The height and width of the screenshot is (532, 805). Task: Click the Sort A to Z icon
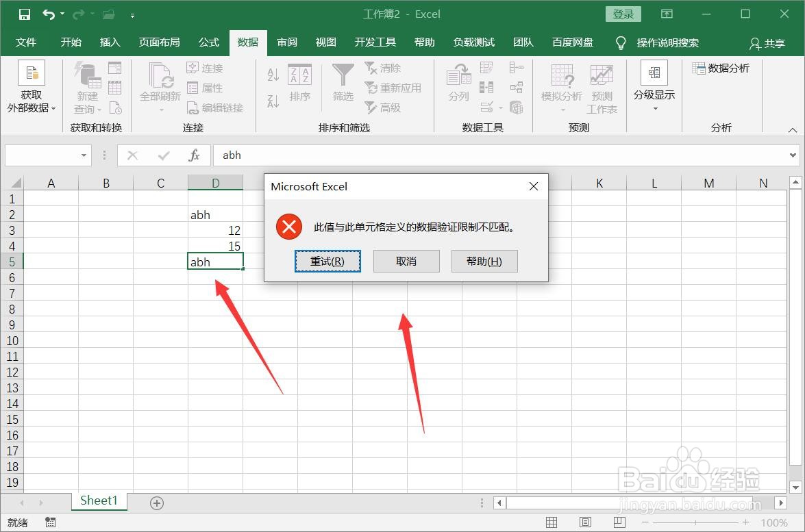(273, 75)
